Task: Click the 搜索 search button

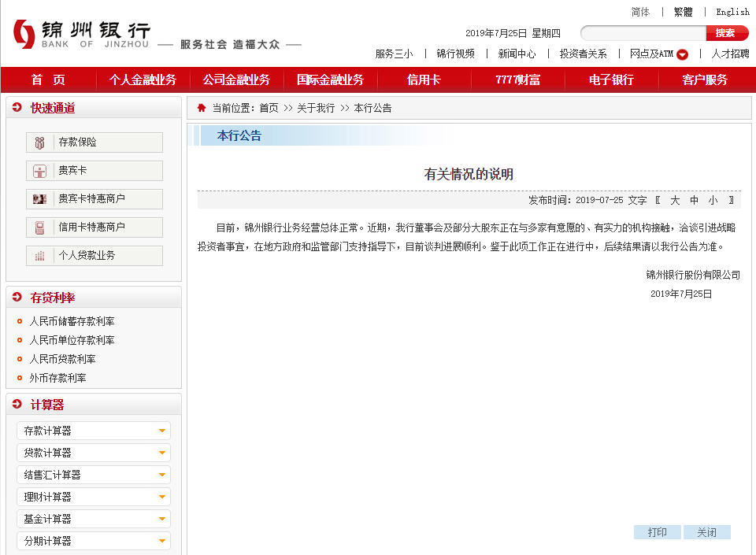Action: 727,33
